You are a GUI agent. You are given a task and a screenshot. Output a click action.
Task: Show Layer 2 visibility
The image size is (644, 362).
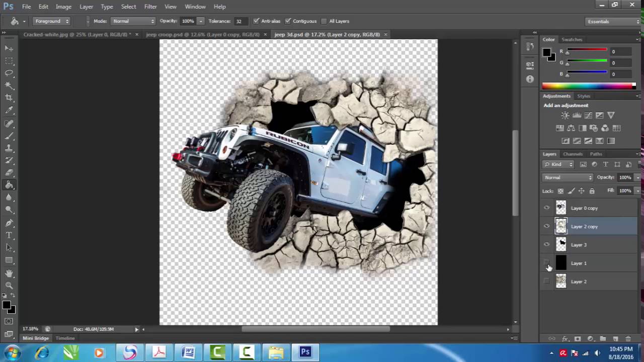pyautogui.click(x=547, y=282)
